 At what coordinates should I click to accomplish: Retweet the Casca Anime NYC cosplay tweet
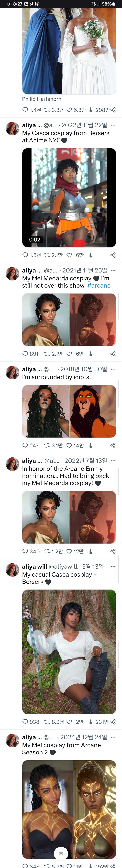point(47,255)
